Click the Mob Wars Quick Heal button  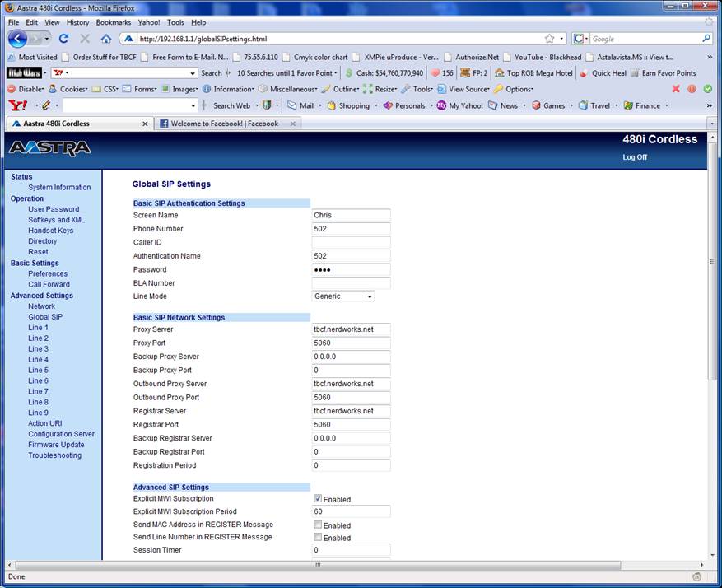[603, 72]
